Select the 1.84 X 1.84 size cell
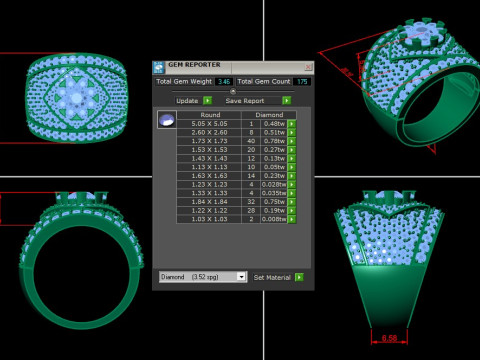This screenshot has width=480, height=360. point(209,202)
